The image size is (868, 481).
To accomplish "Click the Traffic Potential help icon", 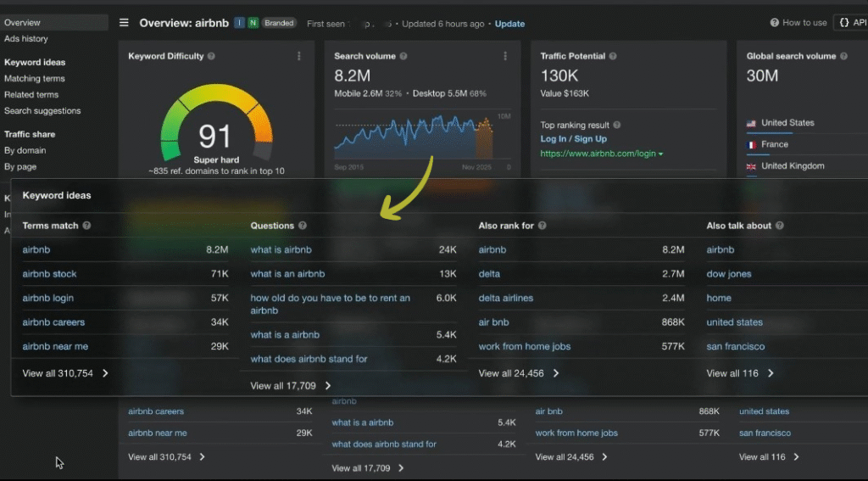I will point(613,56).
